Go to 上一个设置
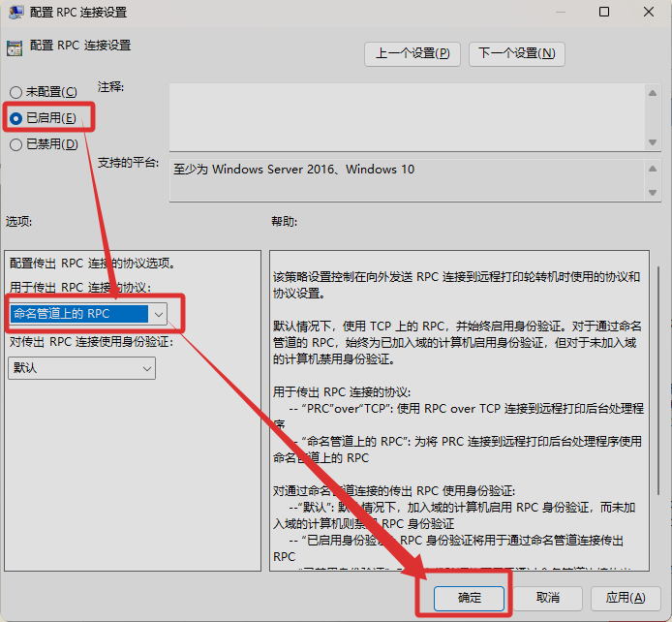The width and height of the screenshot is (672, 622). click(x=412, y=53)
